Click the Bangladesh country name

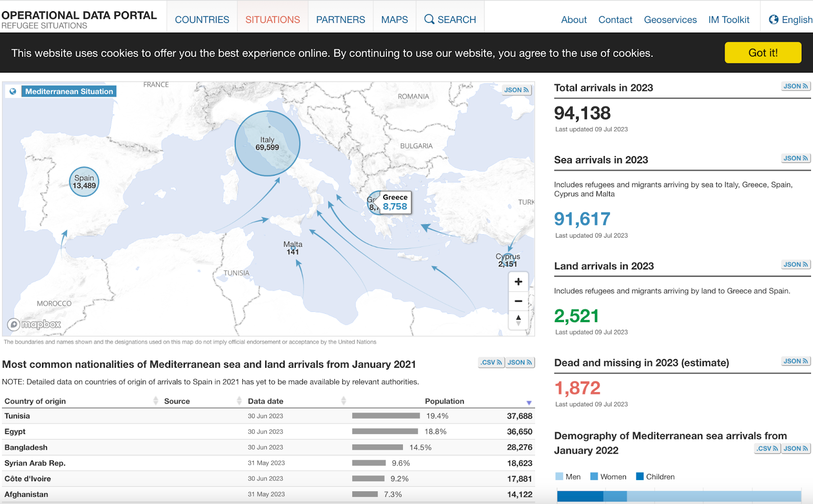tap(26, 448)
